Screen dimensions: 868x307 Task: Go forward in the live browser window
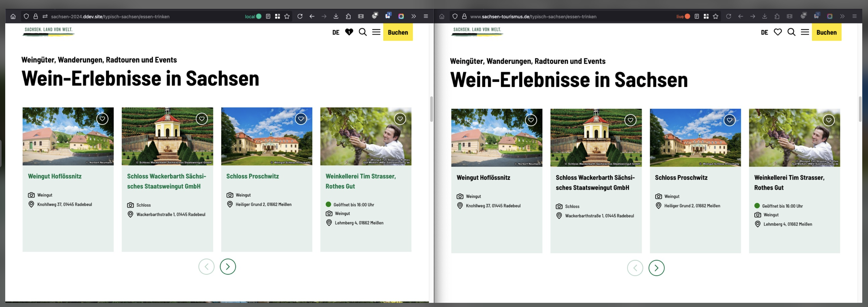[x=753, y=16]
